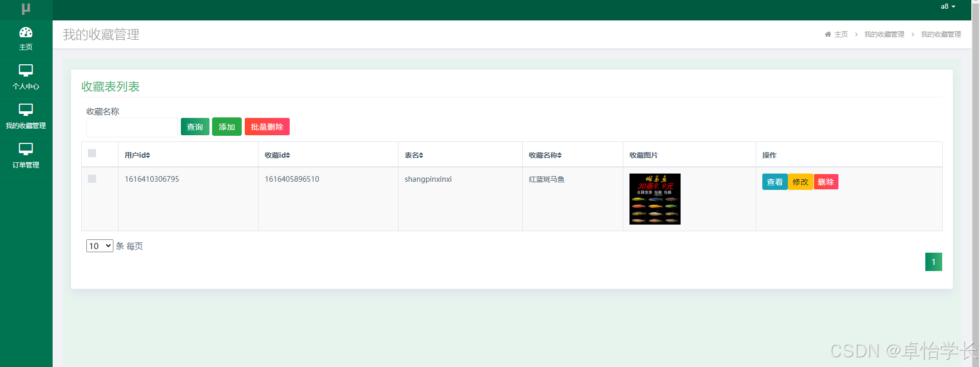This screenshot has height=367, width=980.
Task: Click the 我的收藏管理 sidebar monitor icon
Action: 26,110
